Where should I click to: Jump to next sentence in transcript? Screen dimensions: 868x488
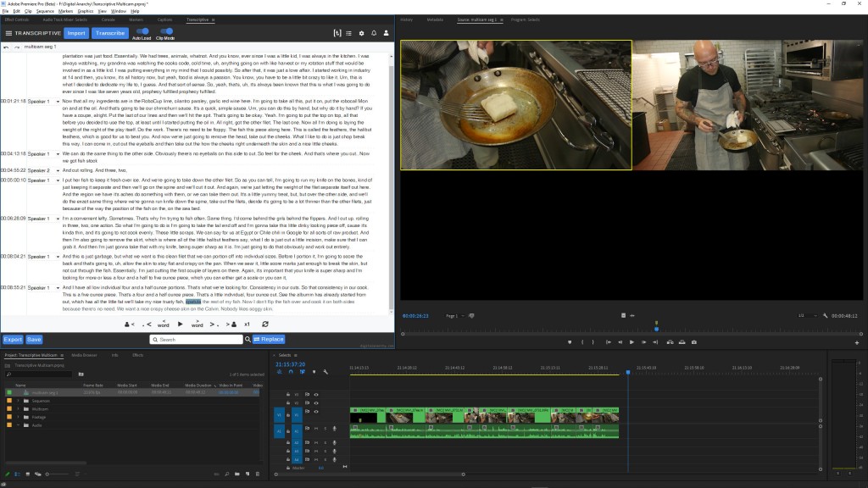[214, 324]
